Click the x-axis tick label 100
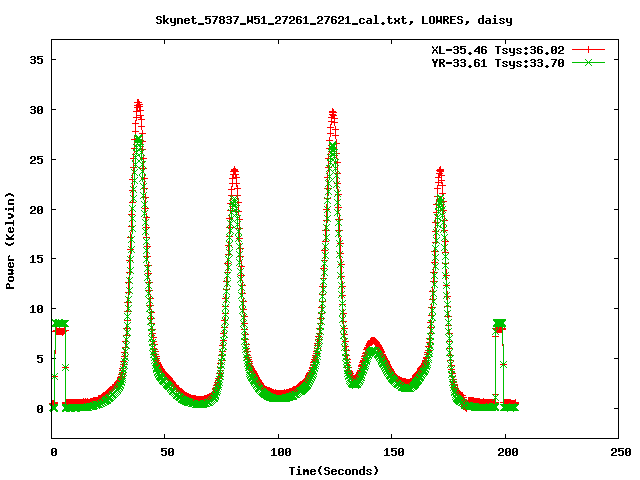The image size is (640, 480). click(281, 452)
